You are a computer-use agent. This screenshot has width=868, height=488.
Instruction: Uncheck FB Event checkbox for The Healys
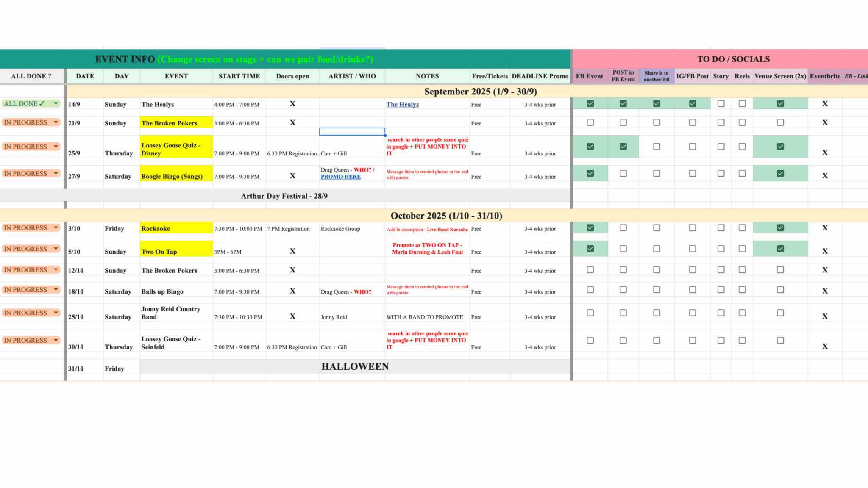pyautogui.click(x=590, y=103)
